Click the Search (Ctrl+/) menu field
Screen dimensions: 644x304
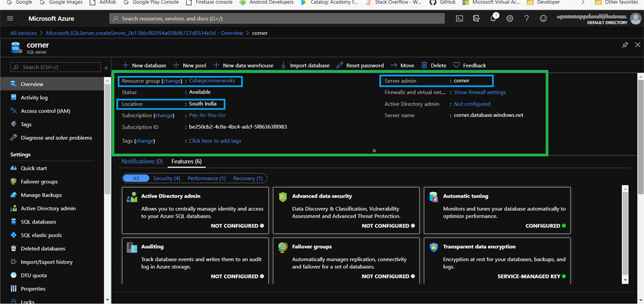[55, 67]
